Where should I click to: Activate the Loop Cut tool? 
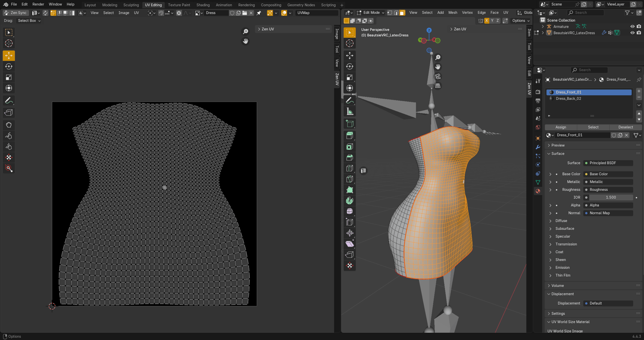[x=350, y=168]
